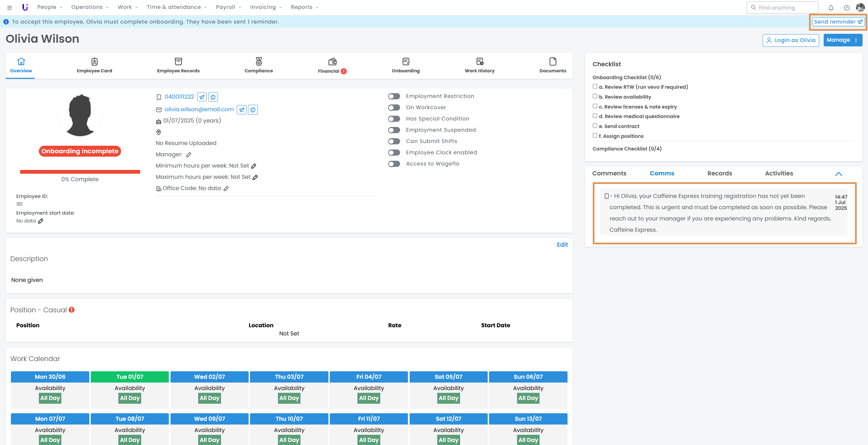This screenshot has height=445, width=868.
Task: Toggle the Employment Restriction switch
Action: click(394, 96)
